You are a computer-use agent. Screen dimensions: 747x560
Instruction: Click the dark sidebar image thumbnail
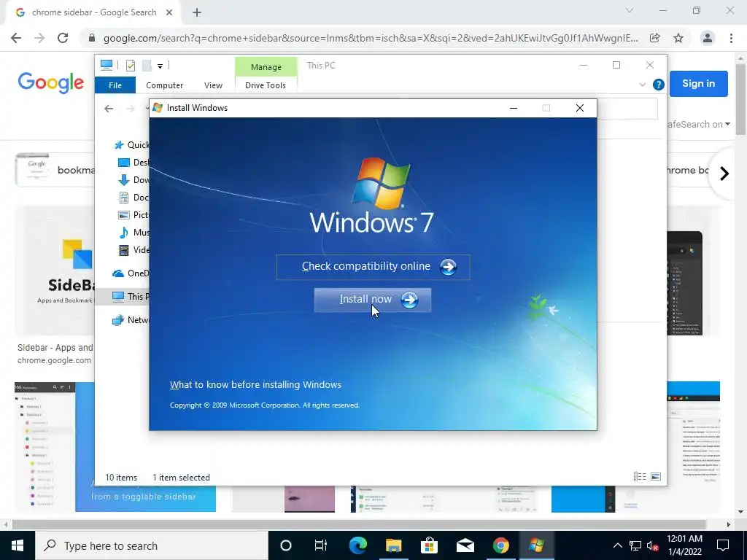(x=685, y=284)
